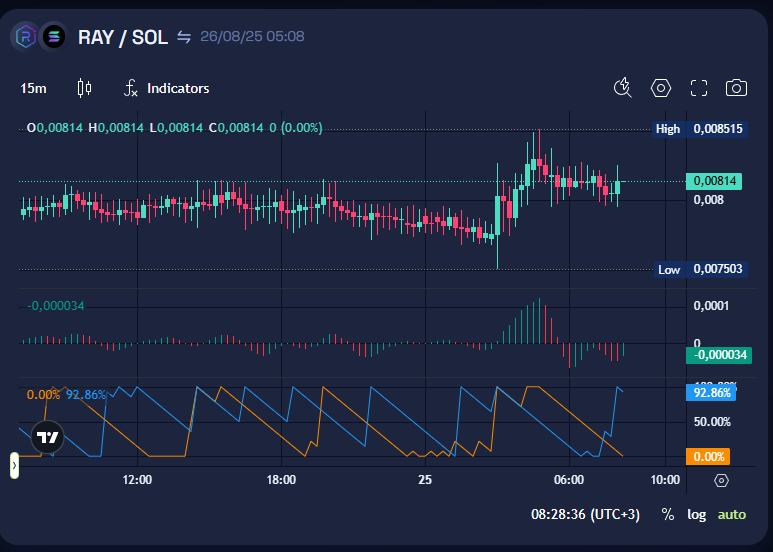Open timezone menu at 08:28:36 (UTC+3)
Image resolution: width=773 pixels, height=552 pixels.
[x=585, y=515]
